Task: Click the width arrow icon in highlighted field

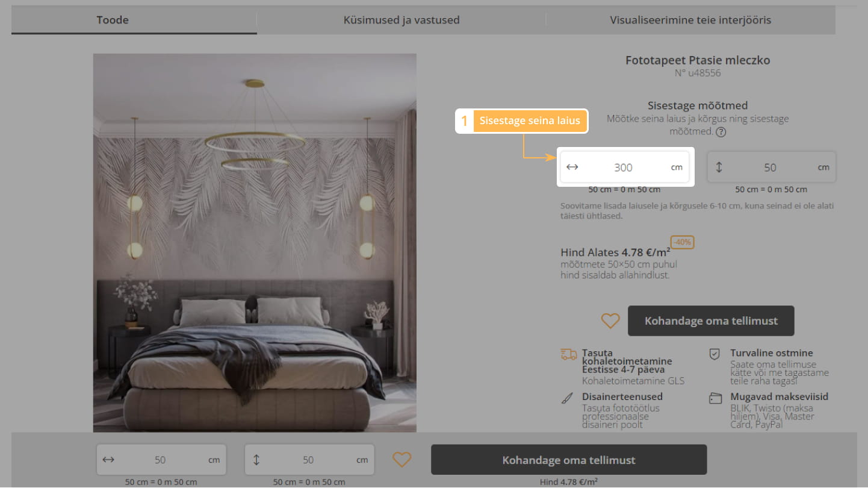Action: tap(572, 167)
